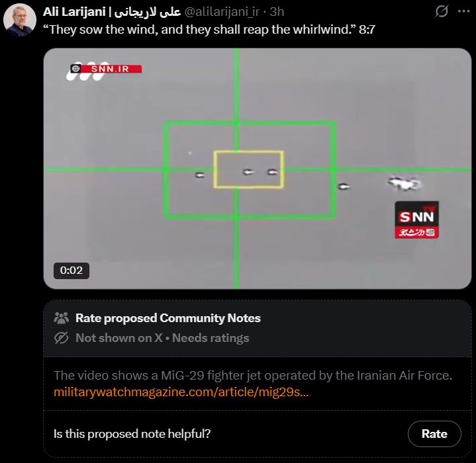Click the Rate button
The image size is (476, 463).
434,434
